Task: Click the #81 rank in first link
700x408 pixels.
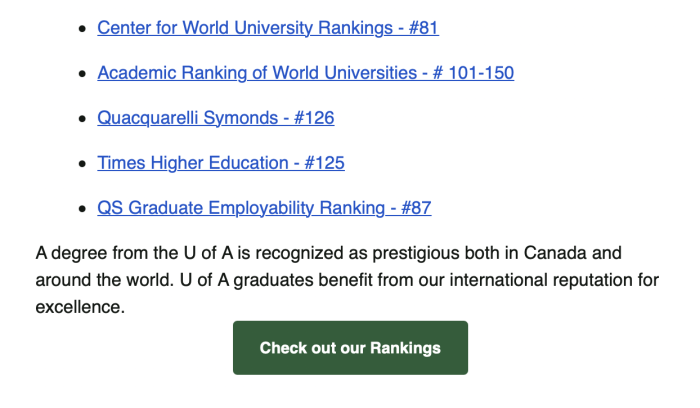Action: (423, 28)
